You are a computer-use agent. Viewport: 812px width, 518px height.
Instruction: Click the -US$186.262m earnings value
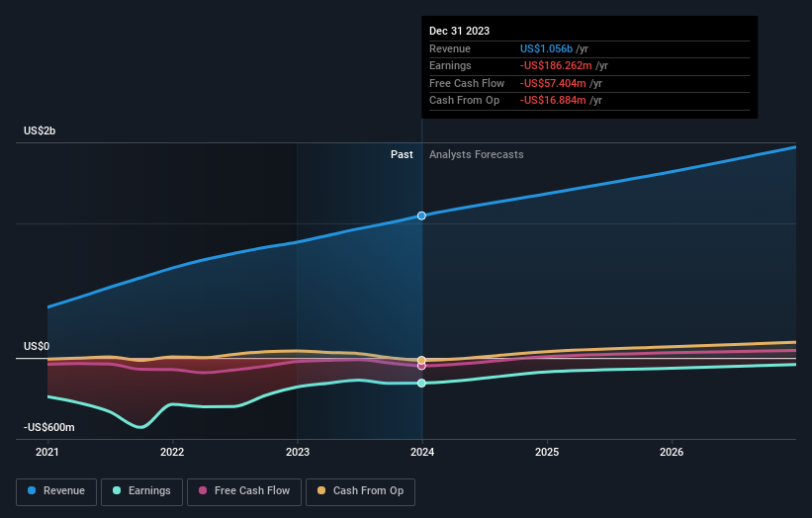556,65
